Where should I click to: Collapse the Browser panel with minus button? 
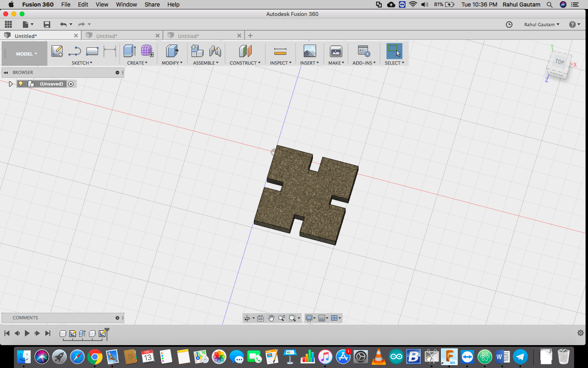pyautogui.click(x=117, y=72)
